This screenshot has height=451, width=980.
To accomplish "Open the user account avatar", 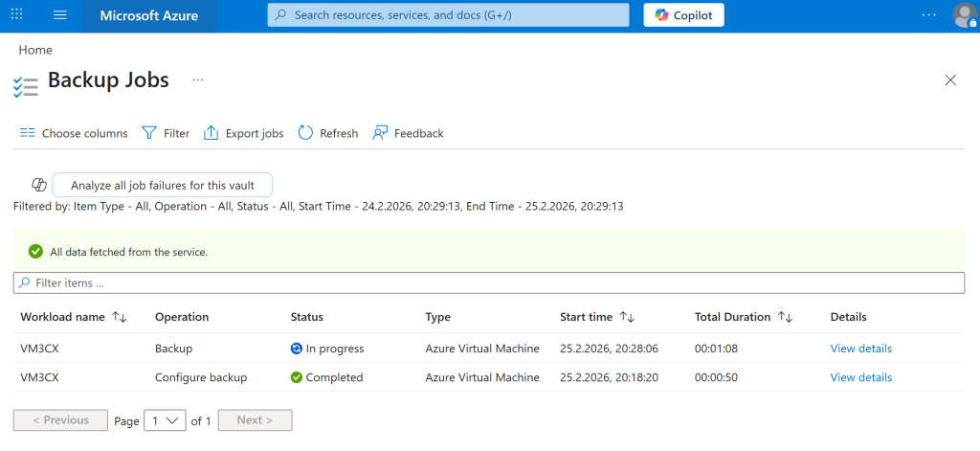I will click(964, 15).
